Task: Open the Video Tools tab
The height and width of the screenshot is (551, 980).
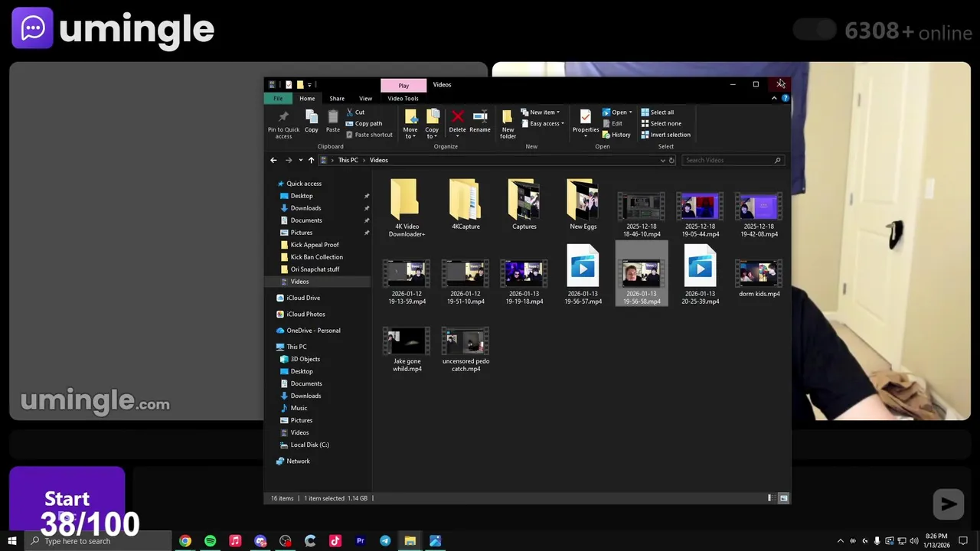Action: pos(403,98)
